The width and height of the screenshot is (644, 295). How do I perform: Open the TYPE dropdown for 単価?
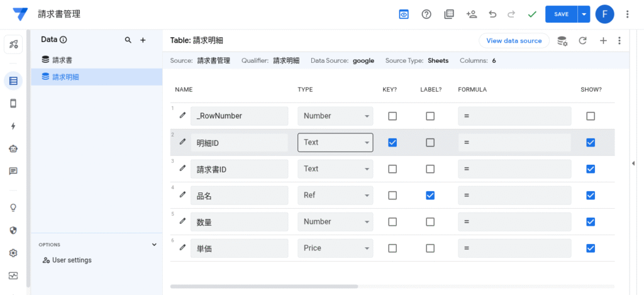pyautogui.click(x=335, y=248)
